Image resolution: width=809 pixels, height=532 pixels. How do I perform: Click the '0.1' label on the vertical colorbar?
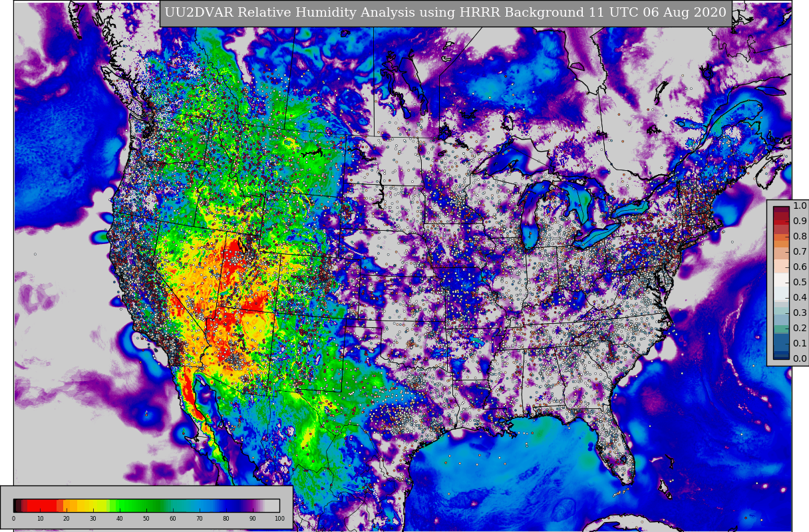[x=800, y=344]
